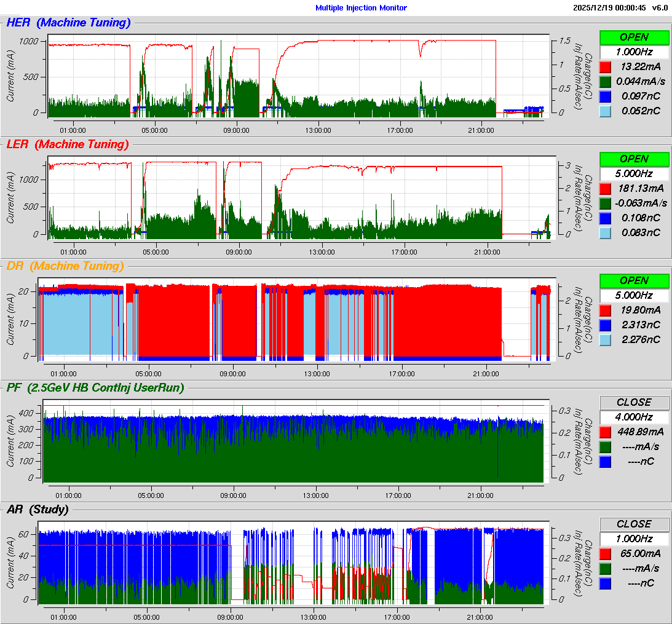
Task: Click the blue swatch beside 2.313nC
Action: point(605,325)
